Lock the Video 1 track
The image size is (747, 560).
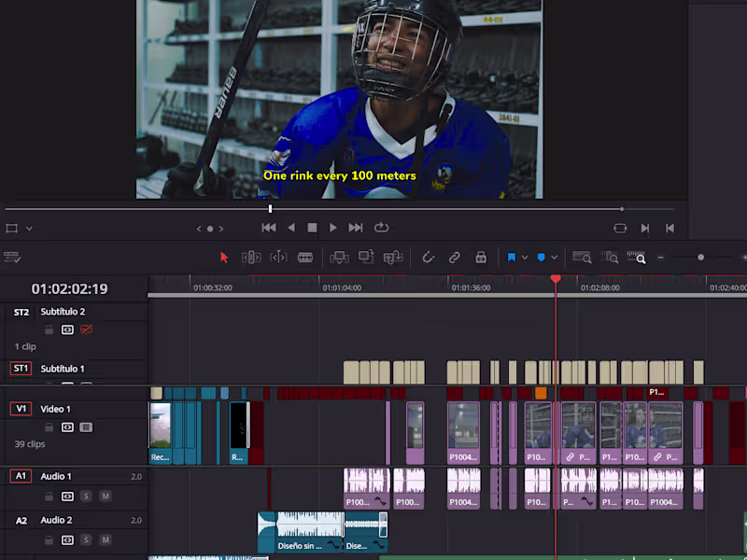point(49,427)
